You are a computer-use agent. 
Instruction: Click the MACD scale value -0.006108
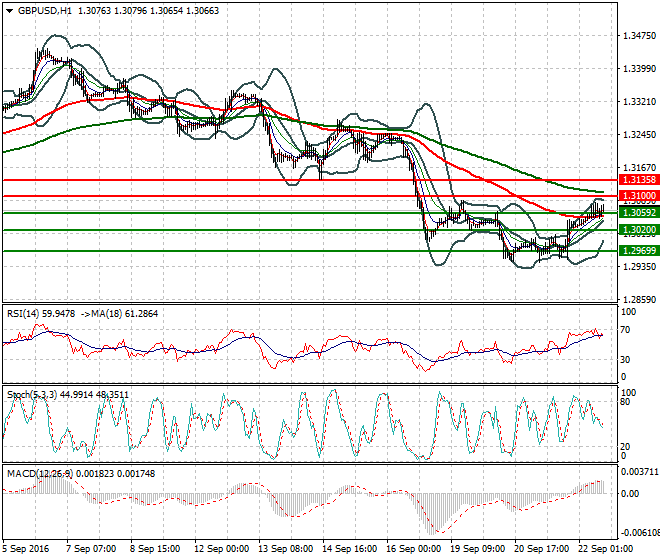(640, 533)
